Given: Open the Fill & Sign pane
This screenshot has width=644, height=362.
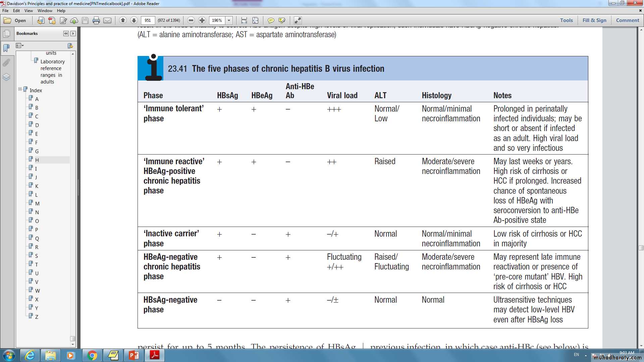Looking at the screenshot, I should point(594,20).
